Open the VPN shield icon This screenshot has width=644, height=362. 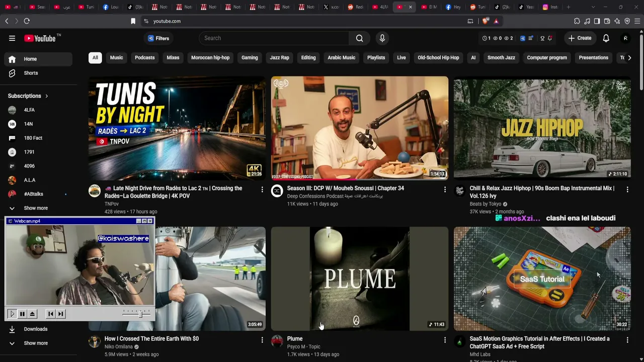coord(627,21)
